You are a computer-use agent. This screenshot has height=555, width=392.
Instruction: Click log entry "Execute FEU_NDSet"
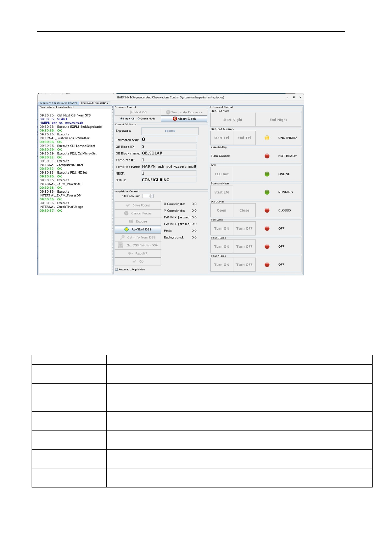(72, 173)
